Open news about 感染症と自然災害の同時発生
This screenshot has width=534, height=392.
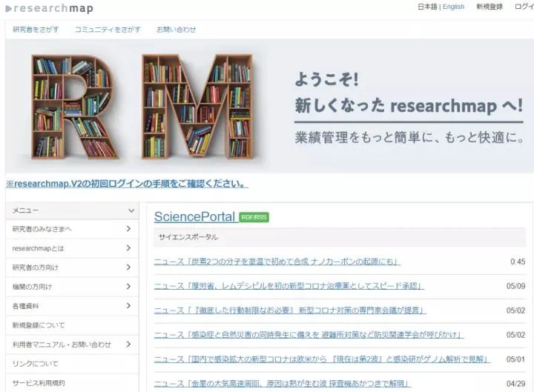[309, 335]
